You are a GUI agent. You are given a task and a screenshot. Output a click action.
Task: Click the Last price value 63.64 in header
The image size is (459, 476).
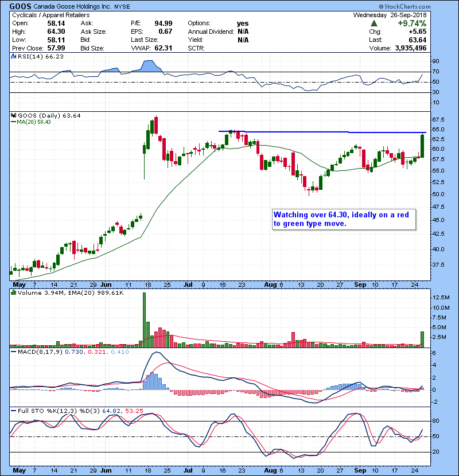(x=418, y=40)
